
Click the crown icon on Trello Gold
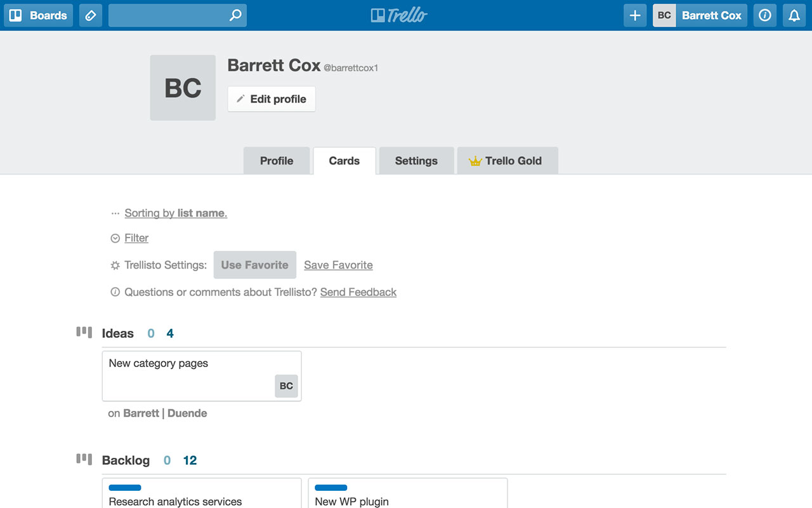[x=475, y=161]
